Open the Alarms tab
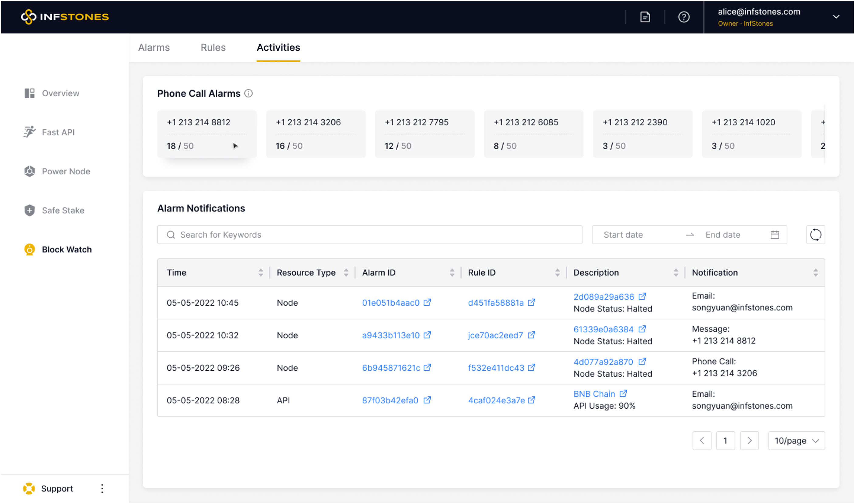The height and width of the screenshot is (504, 854). click(154, 48)
